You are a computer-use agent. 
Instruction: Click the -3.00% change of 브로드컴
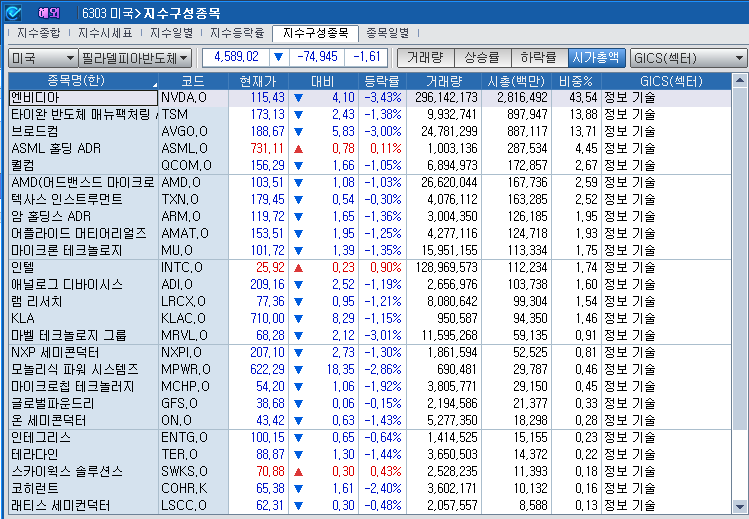click(383, 132)
